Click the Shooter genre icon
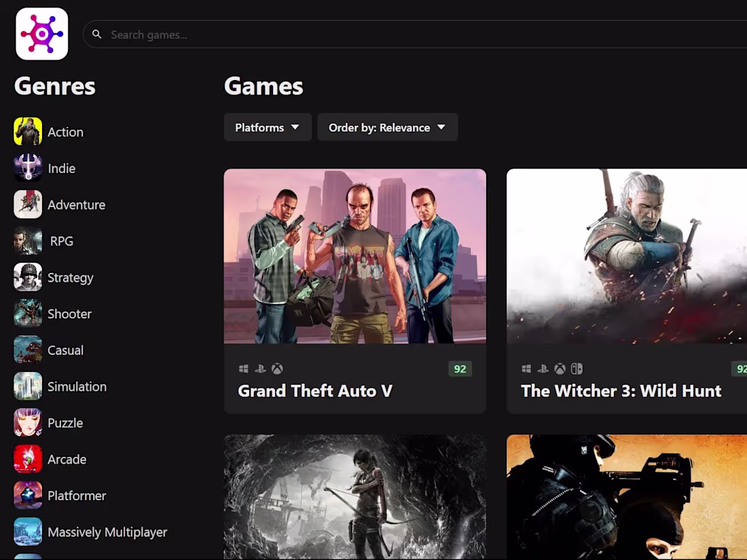 click(27, 314)
